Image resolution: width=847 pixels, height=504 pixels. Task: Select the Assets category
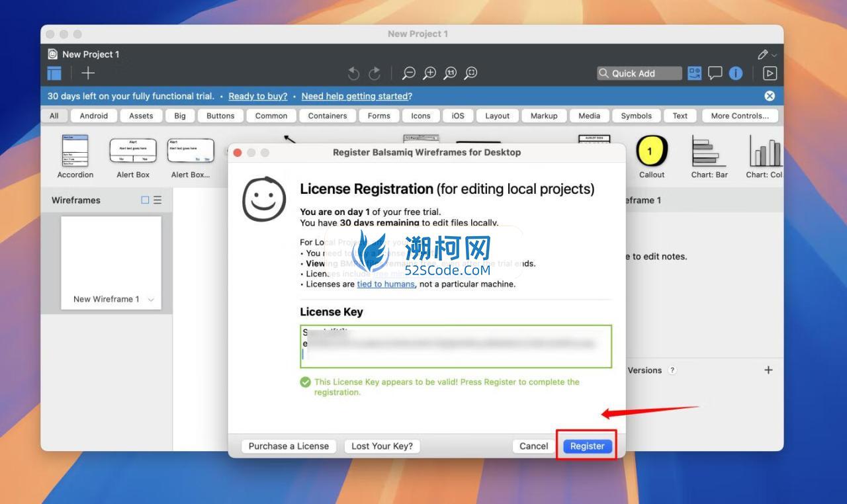(141, 116)
